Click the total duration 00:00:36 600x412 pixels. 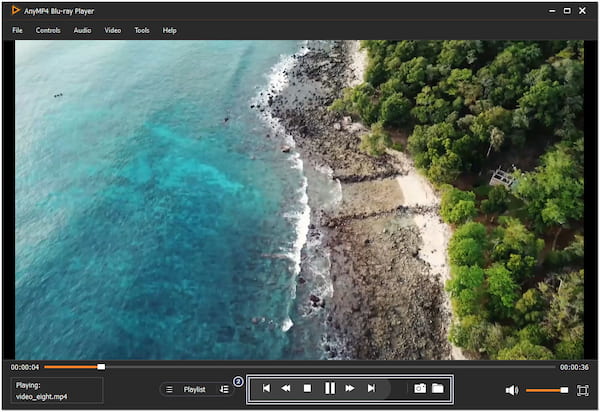click(574, 367)
